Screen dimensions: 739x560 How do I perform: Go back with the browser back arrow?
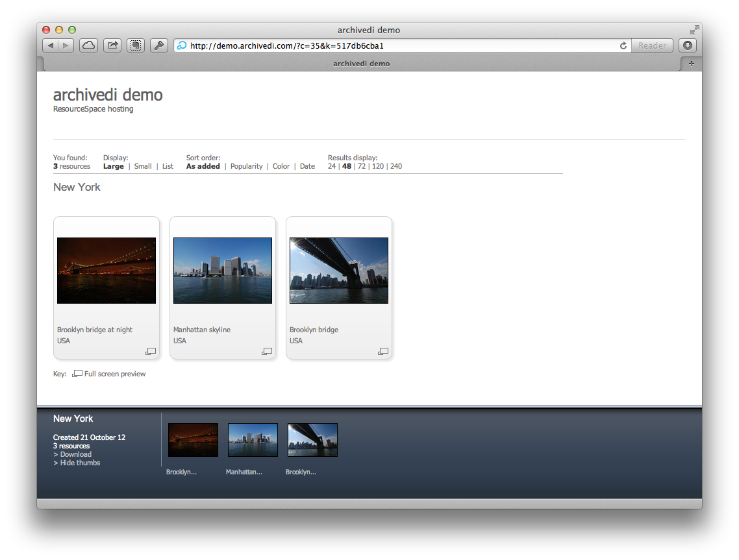coord(51,45)
